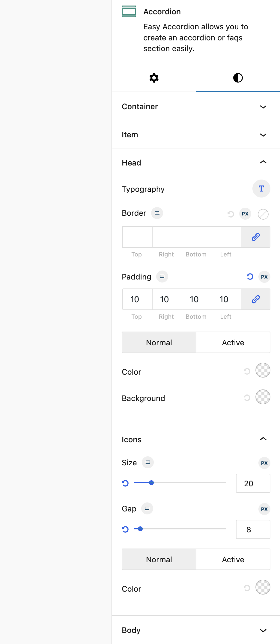Click the Padding Top input field
Screen dimensions: 280x644
click(137, 299)
